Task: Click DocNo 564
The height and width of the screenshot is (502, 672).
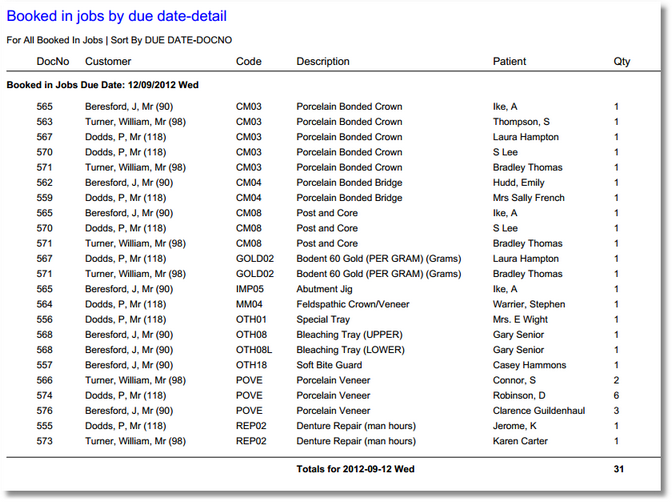Action: click(45, 304)
